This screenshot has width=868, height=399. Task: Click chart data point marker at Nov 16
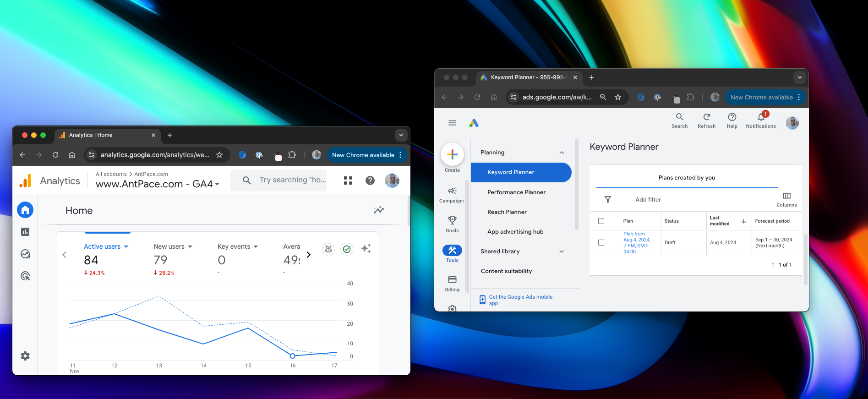point(292,356)
